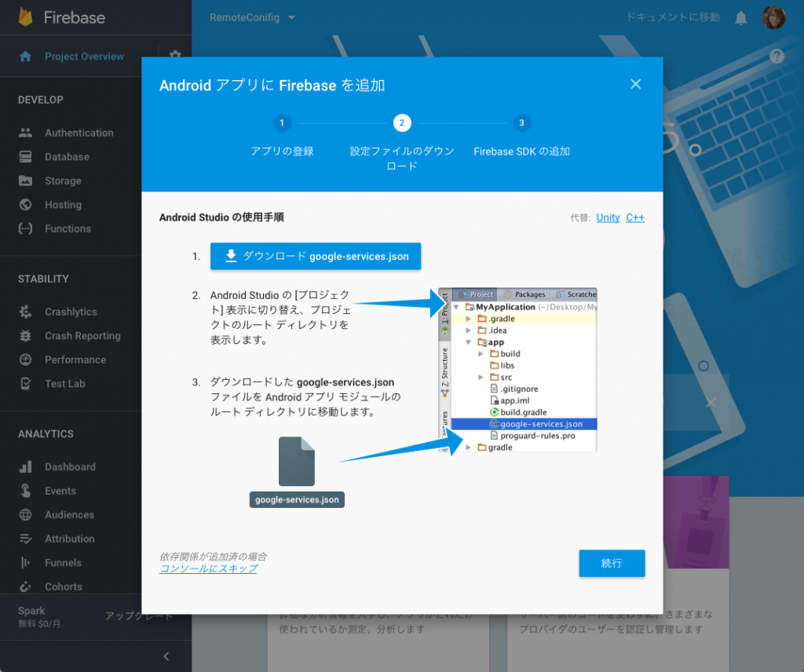Open Storage in the sidebar
Screen dimensions: 804x672
63,181
